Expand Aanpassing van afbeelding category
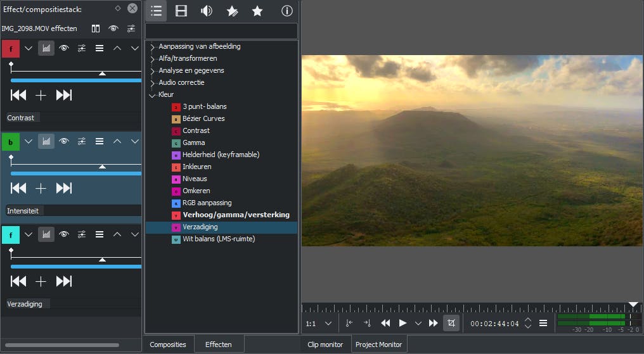The image size is (644, 354). [152, 47]
